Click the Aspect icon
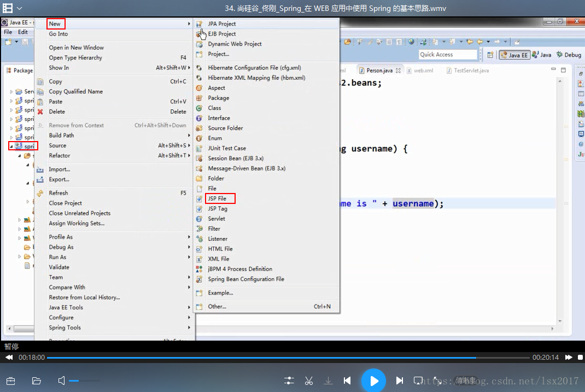Viewport: 585px width, 392px height. 199,88
